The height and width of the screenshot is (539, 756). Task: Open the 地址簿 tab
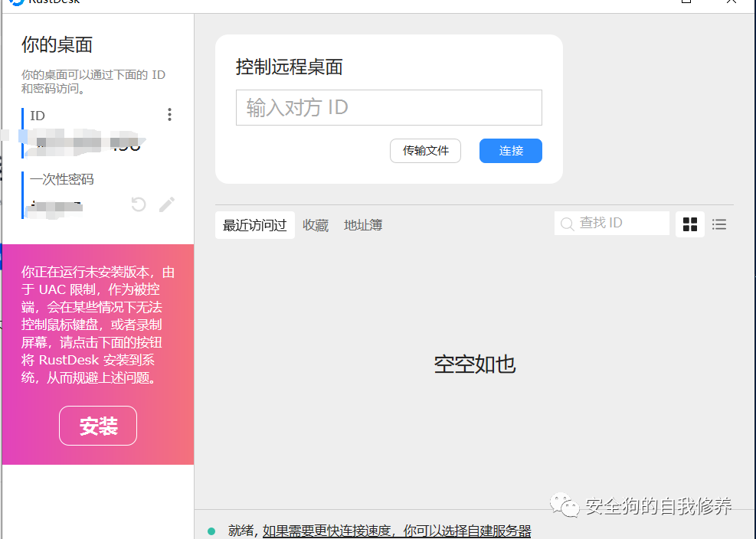point(363,225)
